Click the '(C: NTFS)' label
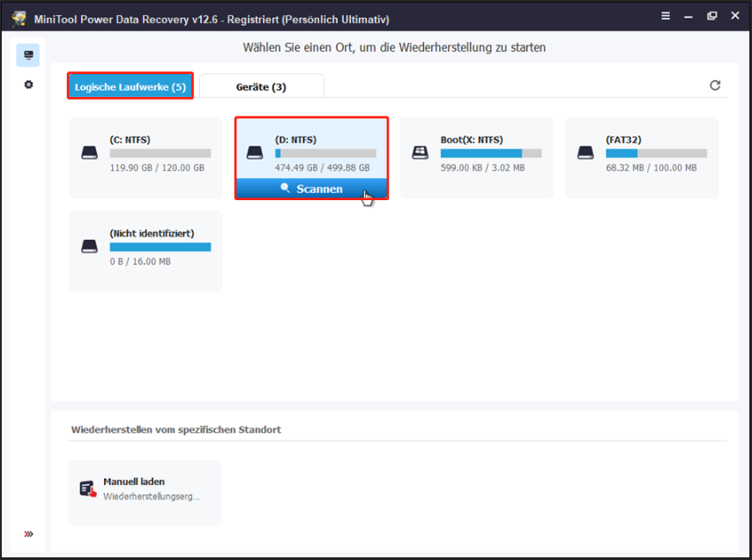This screenshot has height=560, width=752. [x=130, y=139]
